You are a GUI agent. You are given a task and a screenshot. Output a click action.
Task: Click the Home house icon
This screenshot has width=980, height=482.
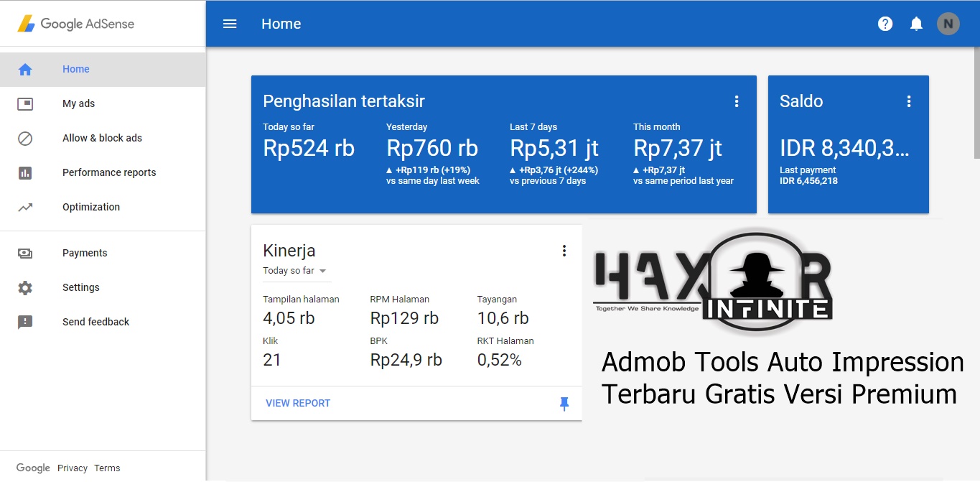pyautogui.click(x=25, y=70)
